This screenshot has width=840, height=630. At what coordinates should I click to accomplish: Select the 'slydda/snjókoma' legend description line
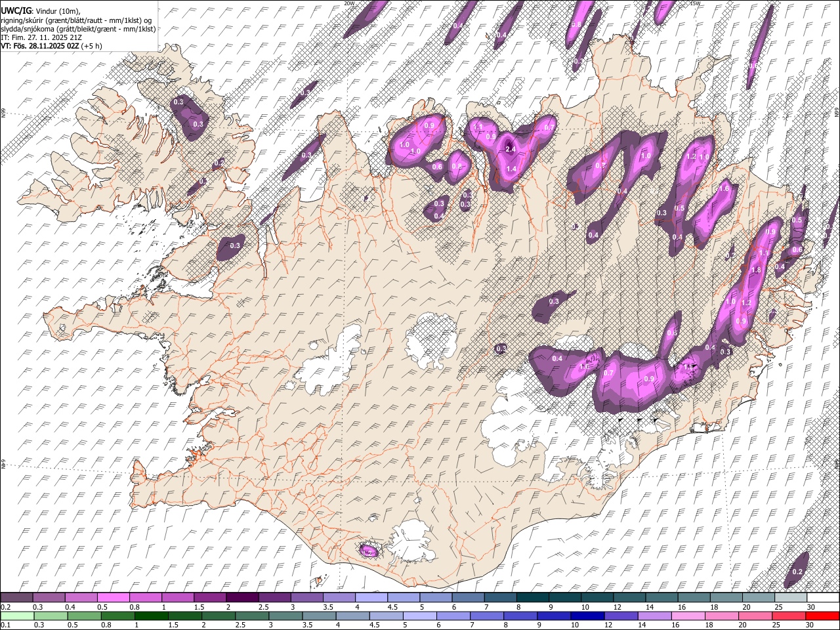click(78, 29)
